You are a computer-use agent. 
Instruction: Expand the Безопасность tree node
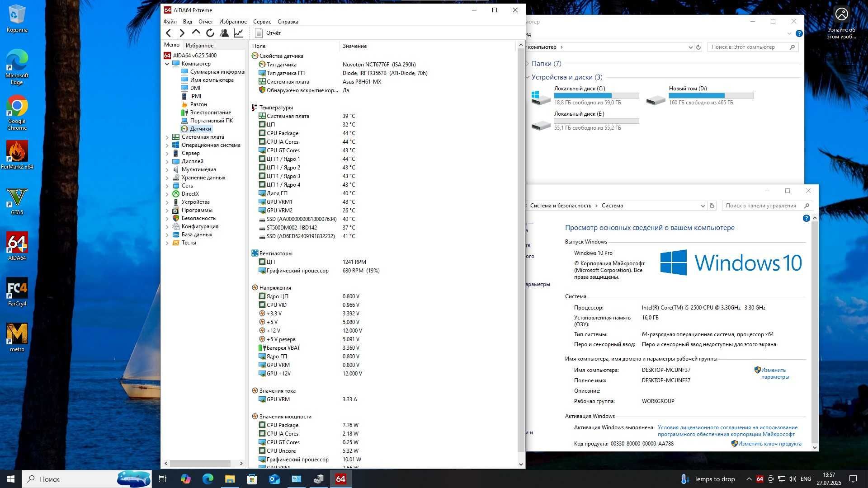(x=167, y=218)
